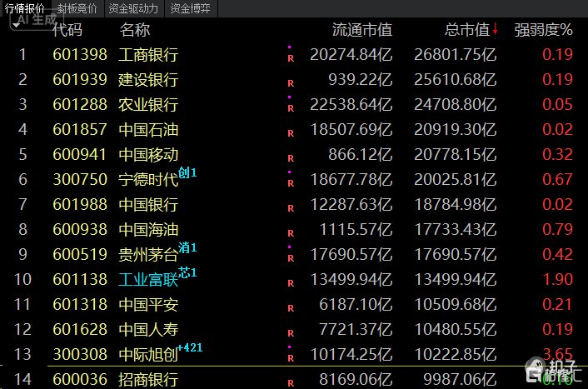The height and width of the screenshot is (389, 588).
Task: Click stock code 601939
Action: [x=80, y=80]
